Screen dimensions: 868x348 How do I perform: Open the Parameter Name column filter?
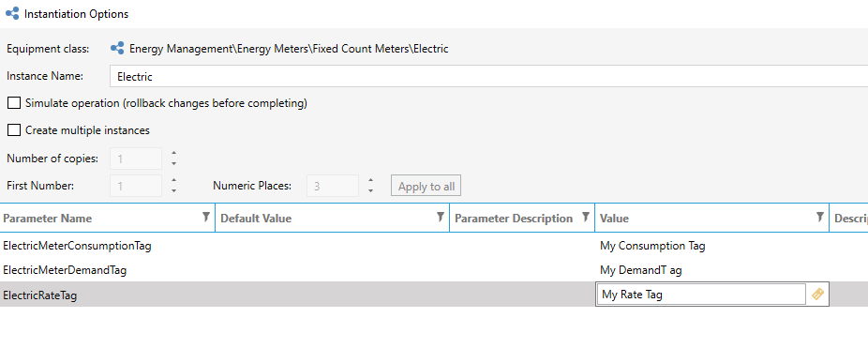tap(206, 218)
